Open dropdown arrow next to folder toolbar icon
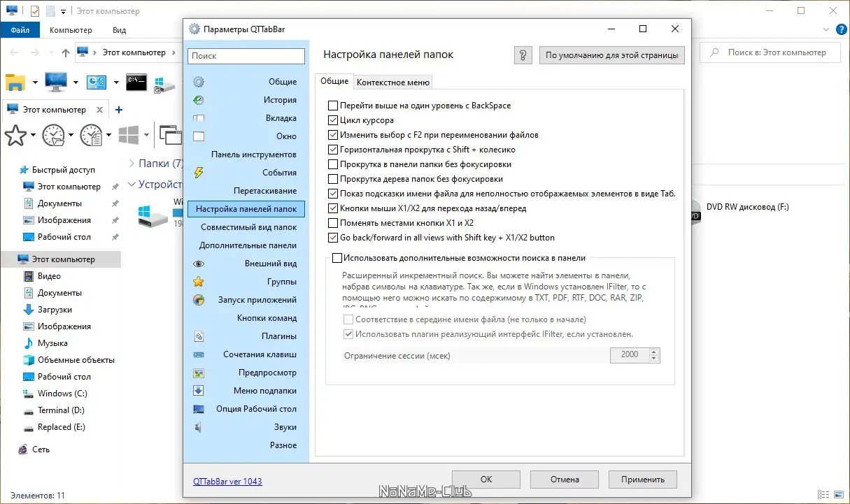Image resolution: width=850 pixels, height=504 pixels. click(35, 83)
